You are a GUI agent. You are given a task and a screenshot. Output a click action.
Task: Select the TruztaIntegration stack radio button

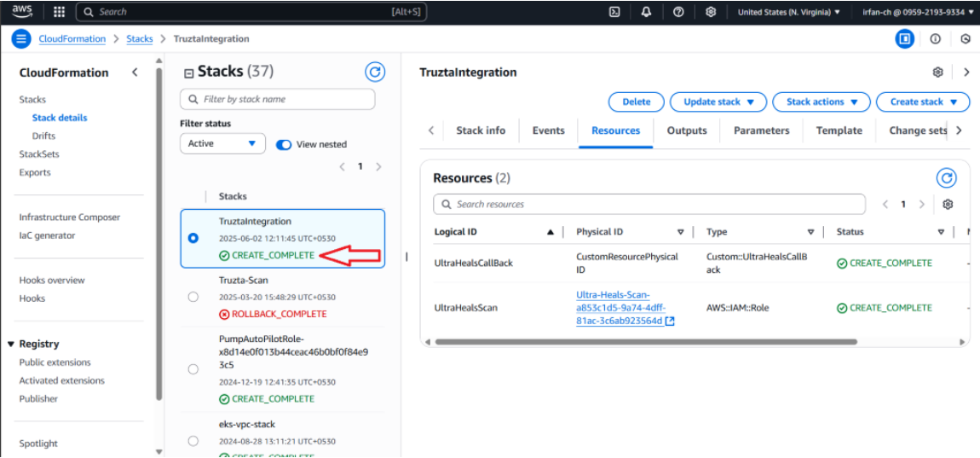coord(193,239)
